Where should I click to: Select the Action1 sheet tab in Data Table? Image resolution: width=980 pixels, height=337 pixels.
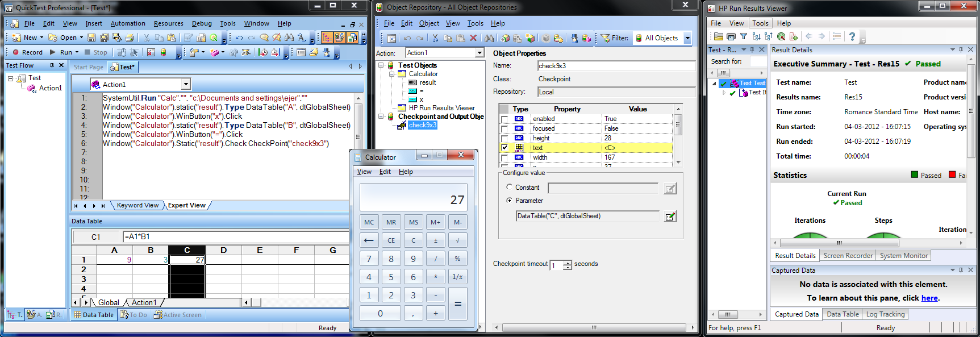point(144,302)
